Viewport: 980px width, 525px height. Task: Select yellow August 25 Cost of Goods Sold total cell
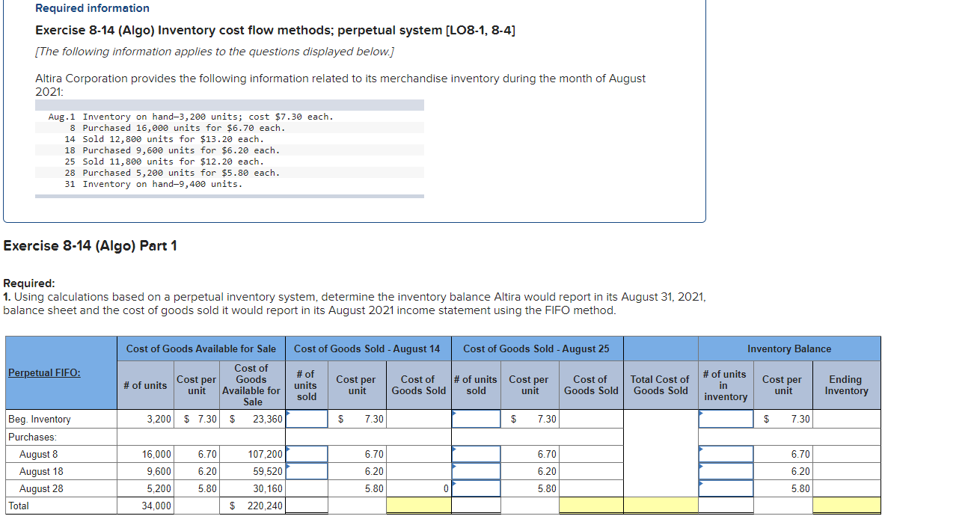tap(591, 506)
